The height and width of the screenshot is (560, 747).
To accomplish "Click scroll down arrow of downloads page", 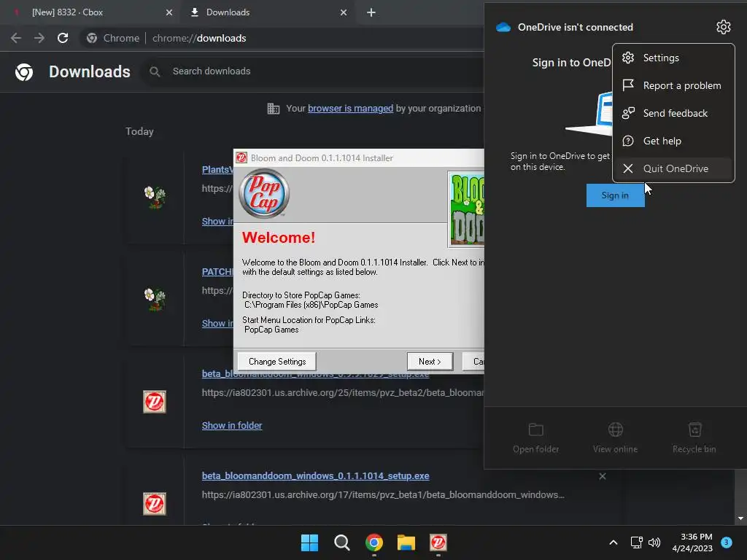I will pyautogui.click(x=740, y=518).
